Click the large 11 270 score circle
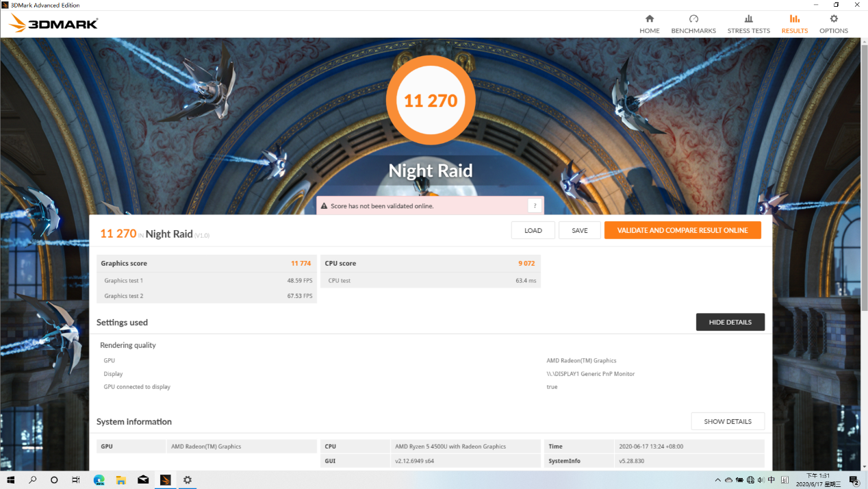The image size is (868, 489). (431, 101)
